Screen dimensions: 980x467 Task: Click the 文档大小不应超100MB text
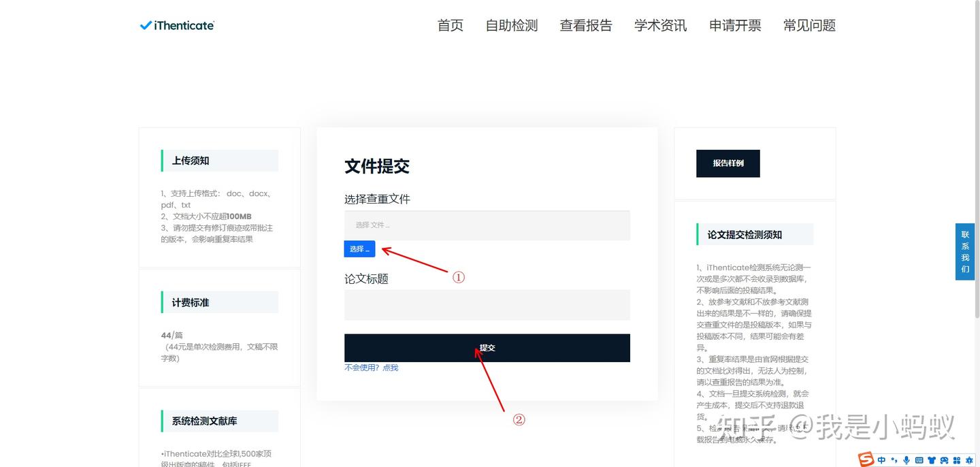[212, 216]
